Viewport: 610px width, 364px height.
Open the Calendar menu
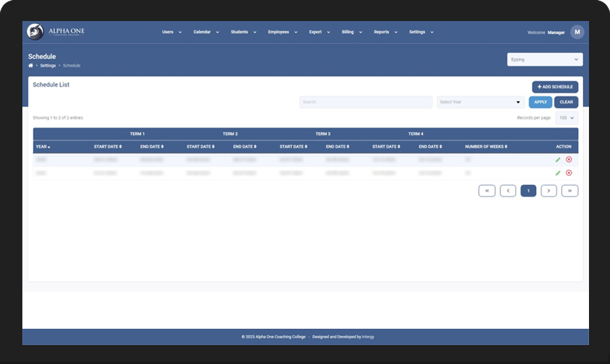(206, 32)
